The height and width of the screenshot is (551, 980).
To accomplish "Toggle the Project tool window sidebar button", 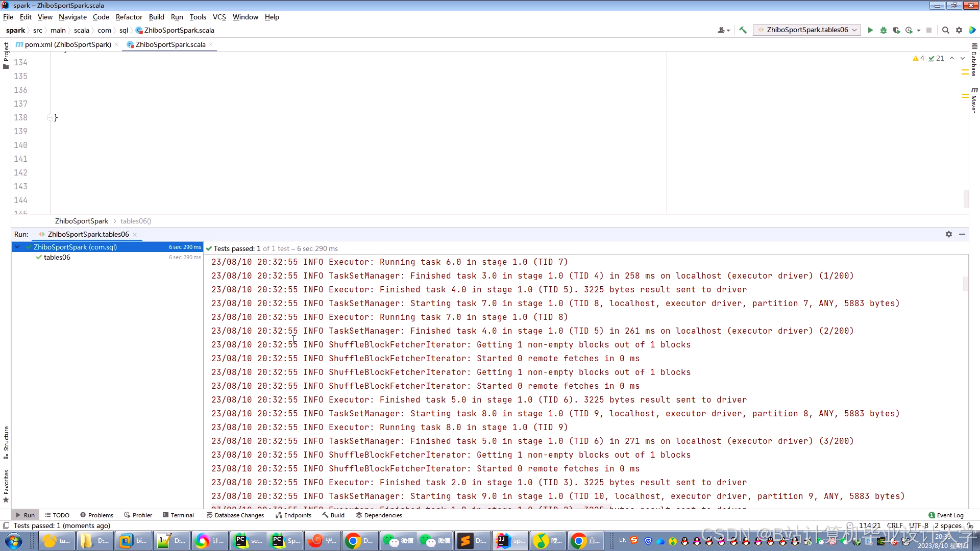I will pyautogui.click(x=6, y=55).
